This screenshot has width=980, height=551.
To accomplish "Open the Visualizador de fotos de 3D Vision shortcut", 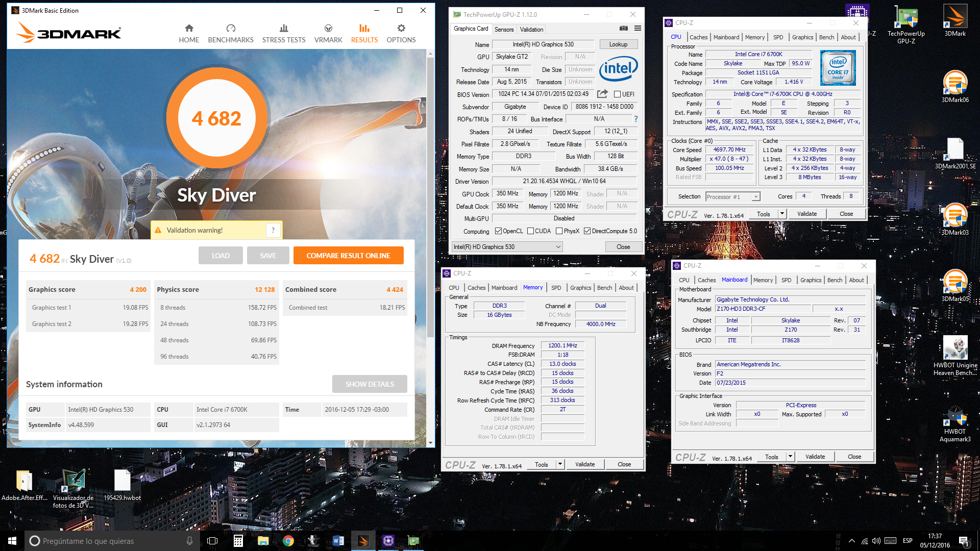I will pyautogui.click(x=73, y=489).
